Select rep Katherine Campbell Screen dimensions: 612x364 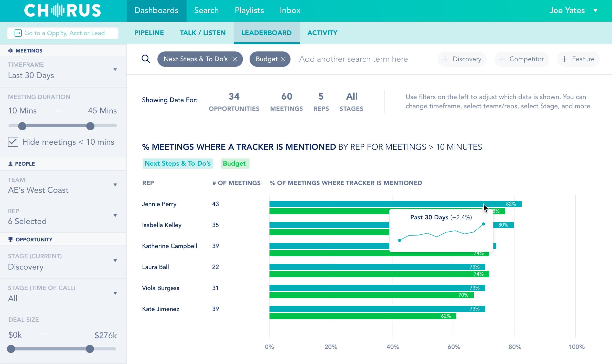[169, 246]
